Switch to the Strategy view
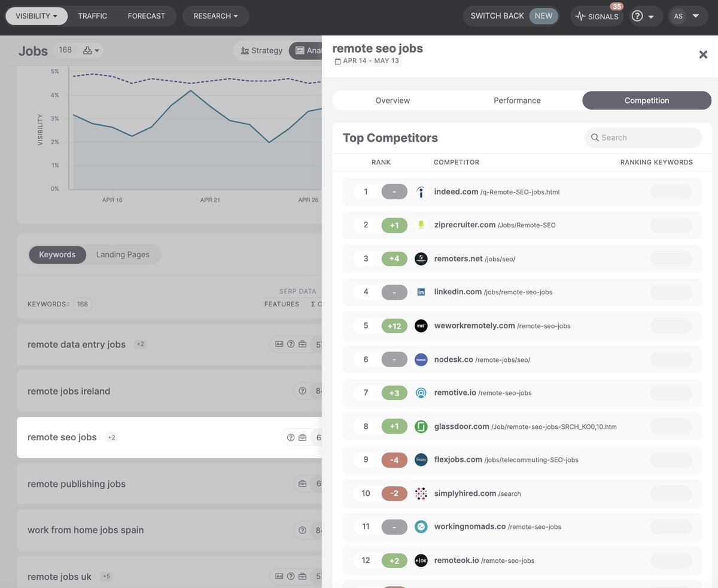 [261, 50]
